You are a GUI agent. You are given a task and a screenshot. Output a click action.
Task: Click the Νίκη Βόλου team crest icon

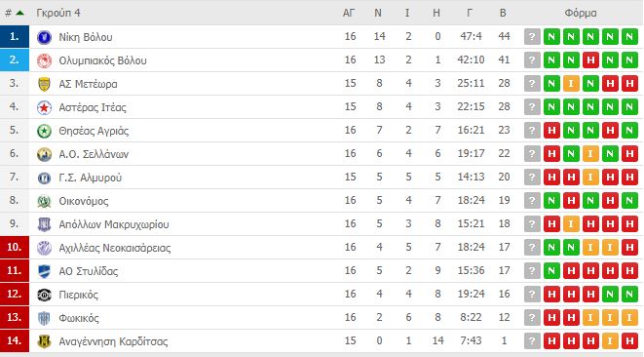coord(44,37)
